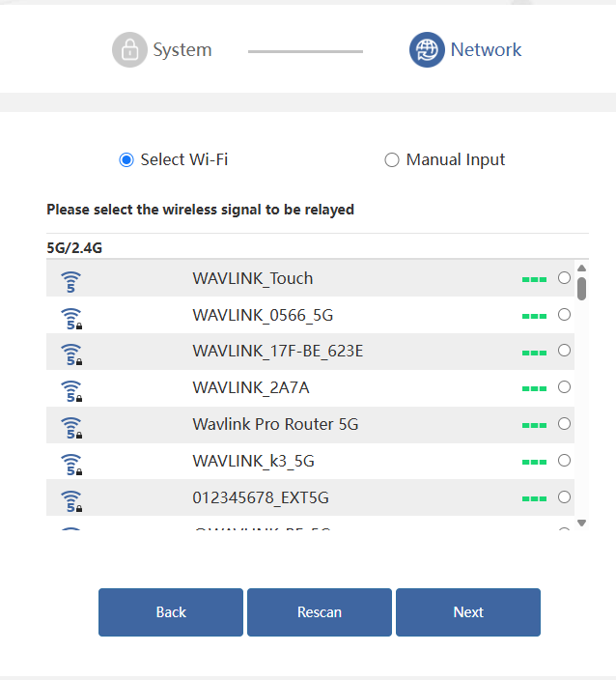This screenshot has width=616, height=680.
Task: Proceed with the Next button
Action: [x=468, y=612]
